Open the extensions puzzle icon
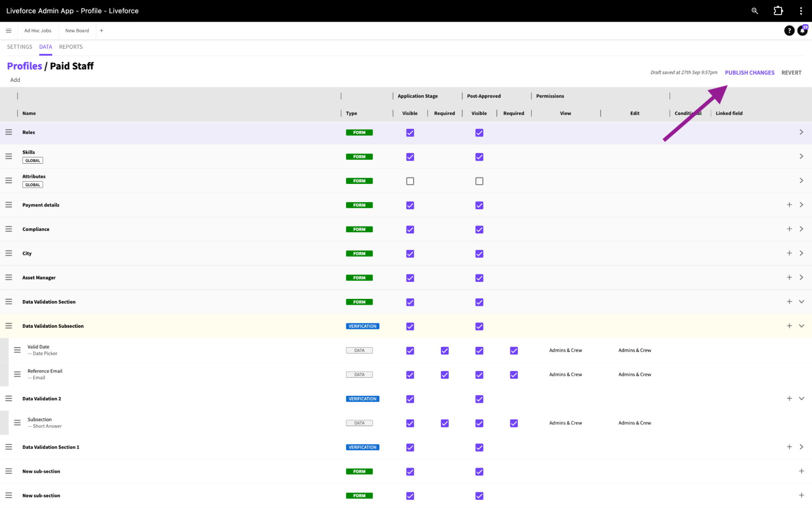Image resolution: width=812 pixels, height=508 pixels. click(x=778, y=11)
